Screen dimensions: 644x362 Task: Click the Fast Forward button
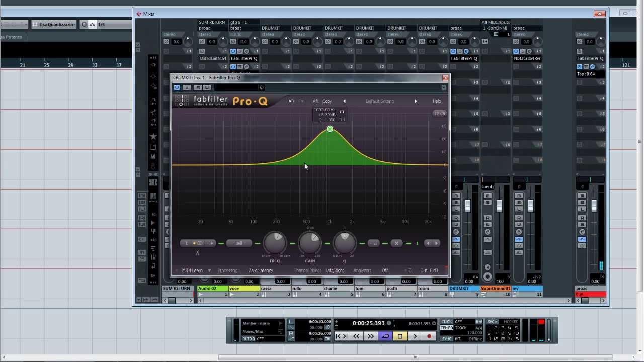371,336
